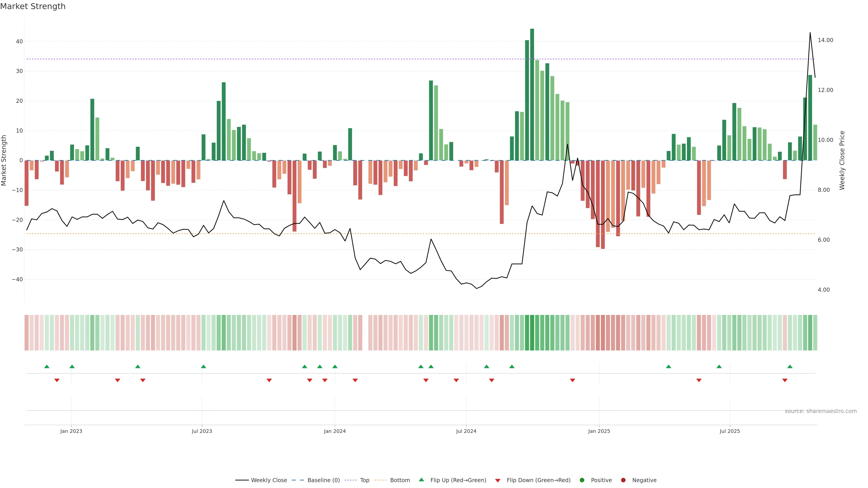868x488 pixels.
Task: Click the source: sharemaestro.com text
Action: pos(821,411)
